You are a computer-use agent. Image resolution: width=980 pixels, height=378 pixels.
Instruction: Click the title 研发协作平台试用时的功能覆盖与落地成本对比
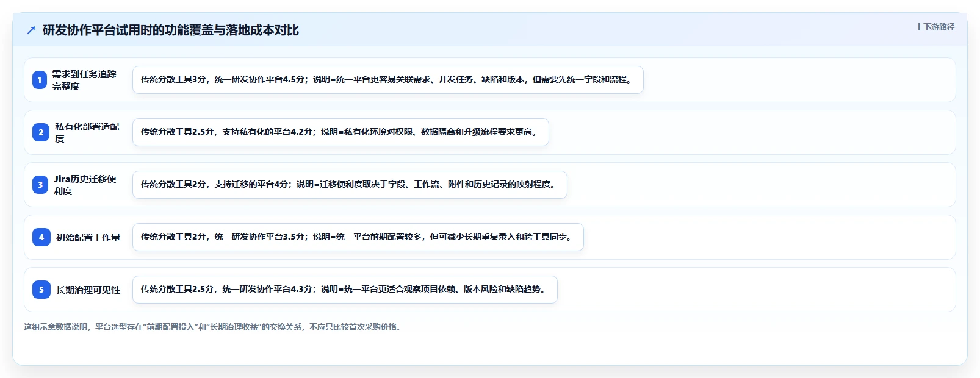(171, 30)
